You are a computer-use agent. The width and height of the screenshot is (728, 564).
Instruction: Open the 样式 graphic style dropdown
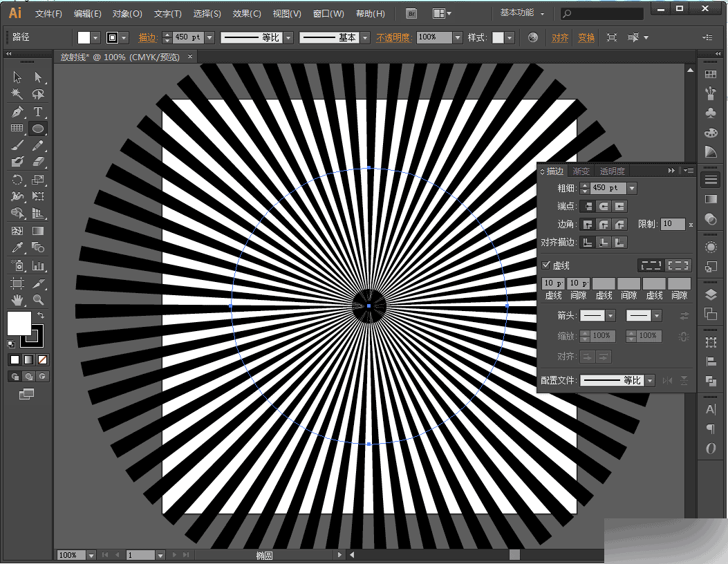click(510, 37)
